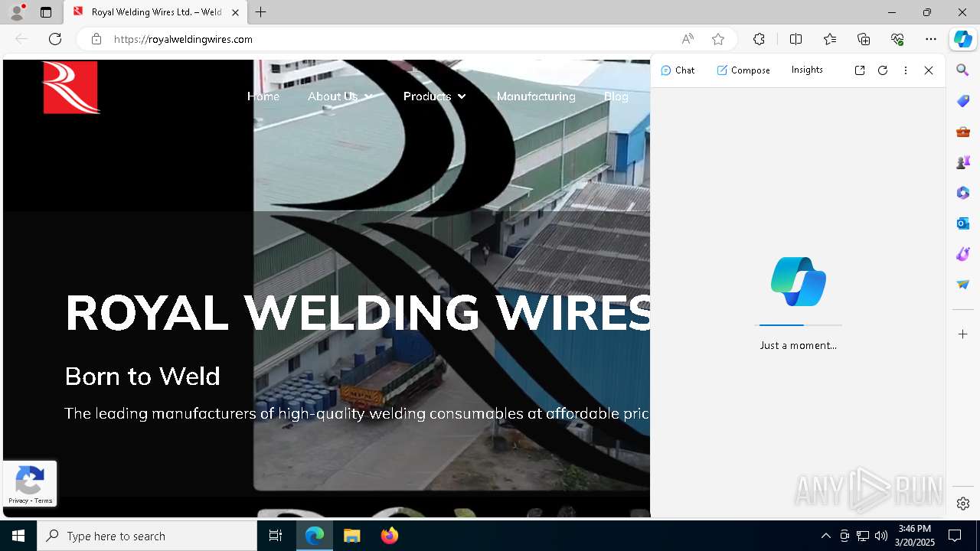Screen dimensions: 980x551
Task: Activate Read aloud icon in address bar
Action: coord(688,39)
